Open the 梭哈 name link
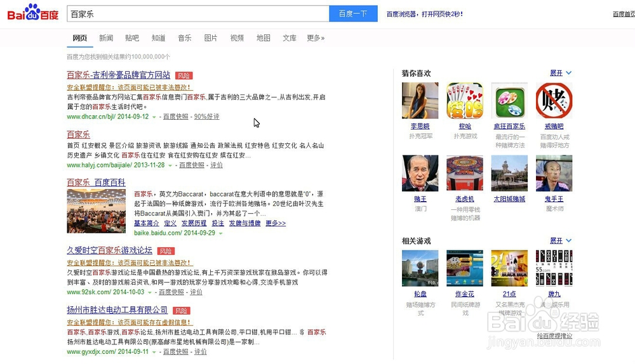The image size is (635, 364). [465, 127]
